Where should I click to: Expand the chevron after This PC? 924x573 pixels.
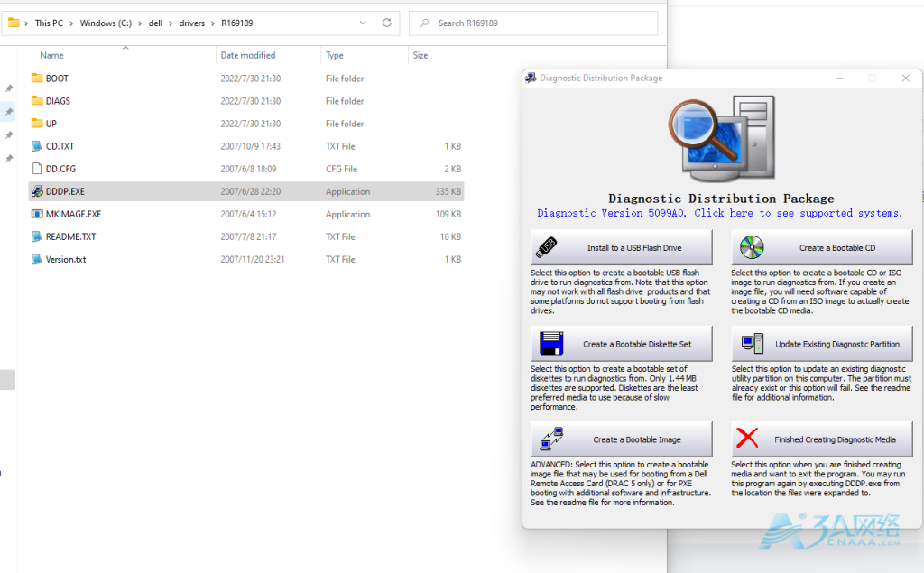tap(71, 23)
